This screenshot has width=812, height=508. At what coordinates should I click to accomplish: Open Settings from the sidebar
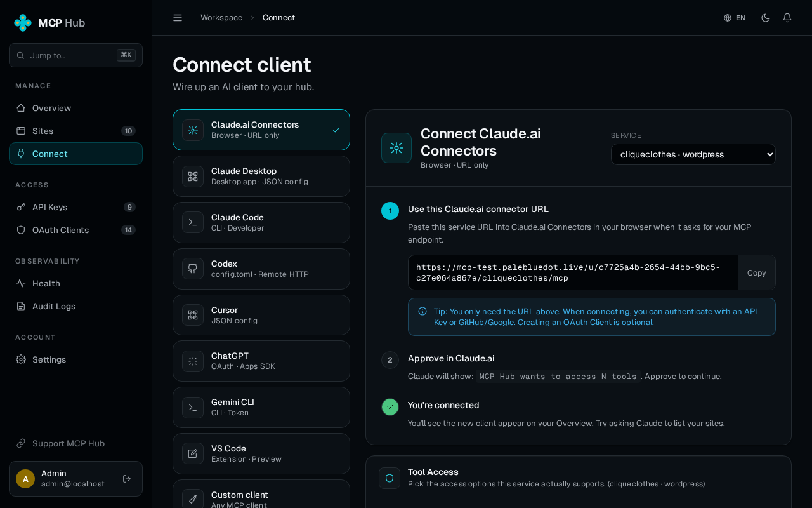point(75,359)
